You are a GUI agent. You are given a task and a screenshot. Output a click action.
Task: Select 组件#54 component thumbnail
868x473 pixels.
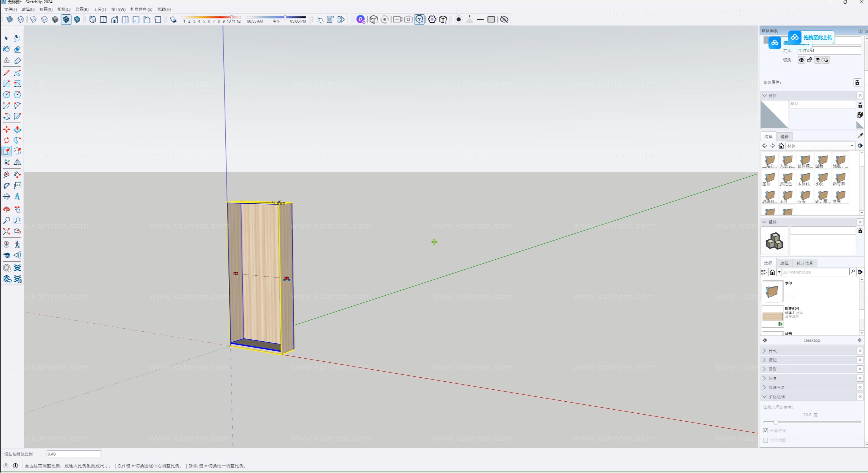[772, 317]
